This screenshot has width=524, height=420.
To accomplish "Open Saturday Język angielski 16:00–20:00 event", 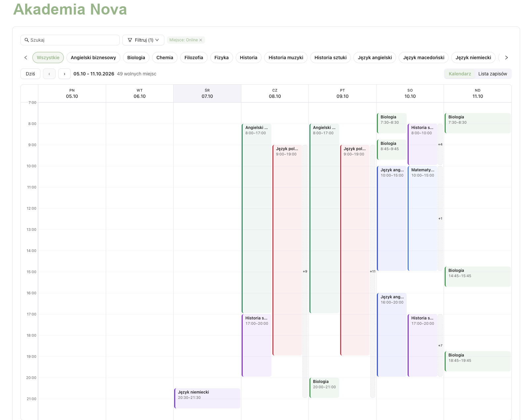I will click(x=392, y=335).
